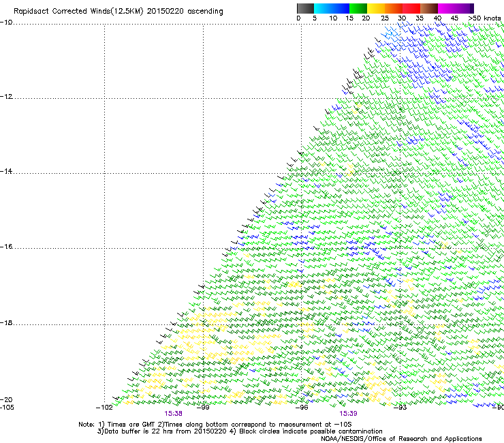
Task: Click the red 30-35 knots color segment
Action: 411,8
